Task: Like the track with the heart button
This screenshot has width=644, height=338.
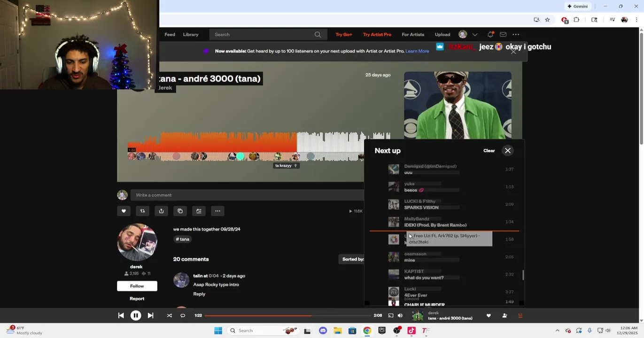Action: point(124,211)
